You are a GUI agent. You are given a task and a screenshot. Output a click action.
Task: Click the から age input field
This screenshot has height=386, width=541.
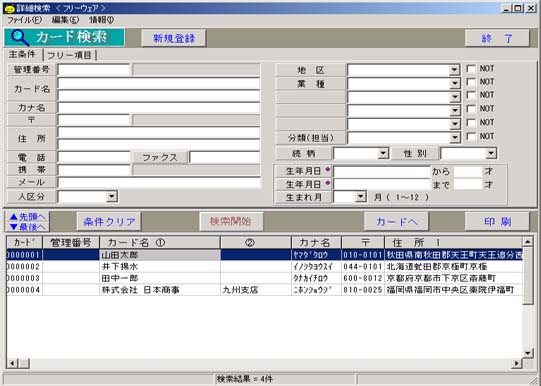pos(468,171)
